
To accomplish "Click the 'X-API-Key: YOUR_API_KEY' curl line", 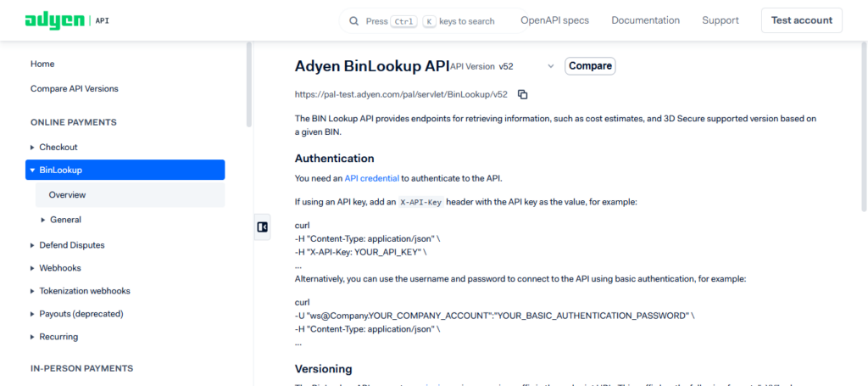I will click(360, 252).
